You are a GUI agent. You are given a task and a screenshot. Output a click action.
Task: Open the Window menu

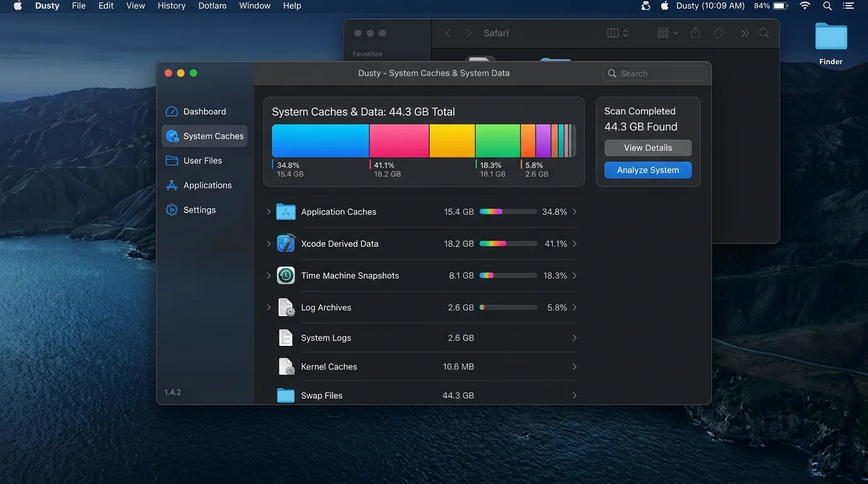click(255, 6)
